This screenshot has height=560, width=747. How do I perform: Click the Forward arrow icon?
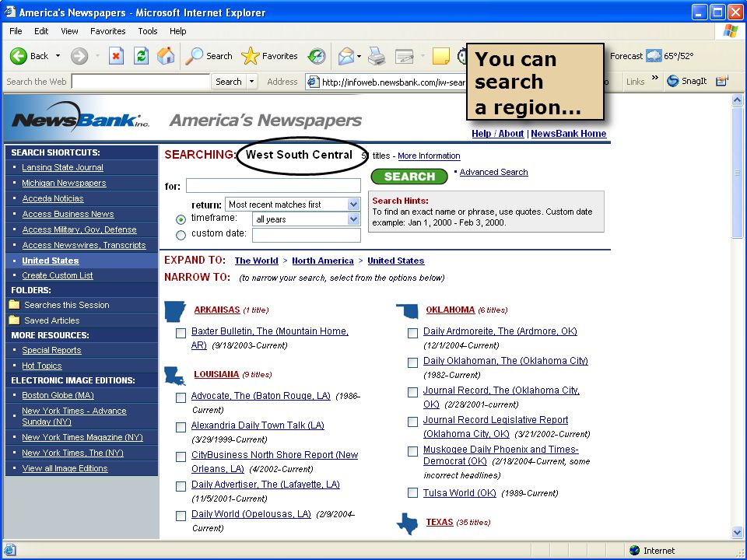[79, 56]
